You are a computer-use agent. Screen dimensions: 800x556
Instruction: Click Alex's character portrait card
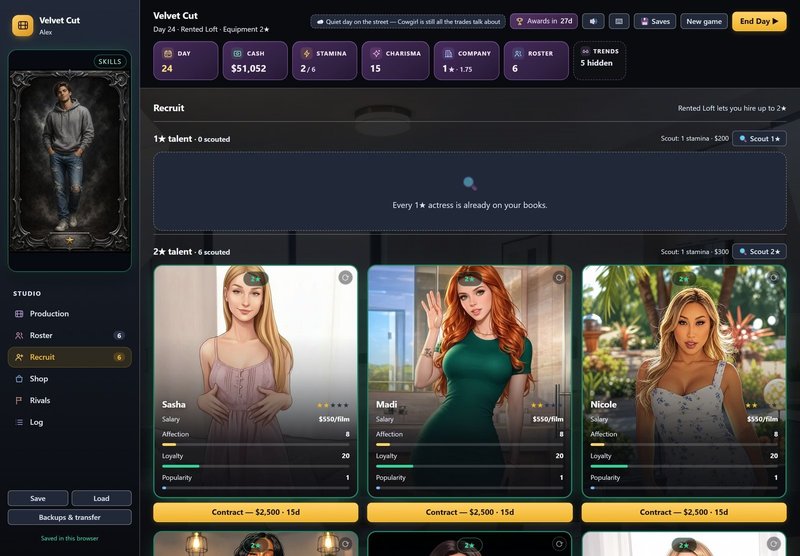pos(69,161)
